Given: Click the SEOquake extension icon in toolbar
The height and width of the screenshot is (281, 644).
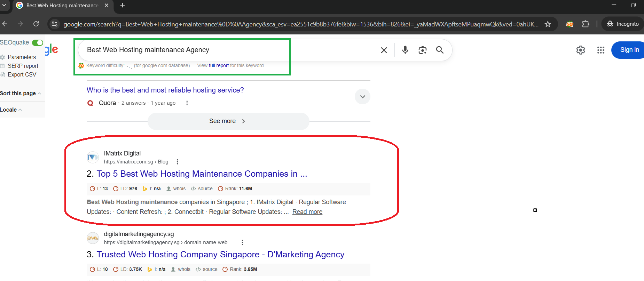Looking at the screenshot, I should coord(570,24).
